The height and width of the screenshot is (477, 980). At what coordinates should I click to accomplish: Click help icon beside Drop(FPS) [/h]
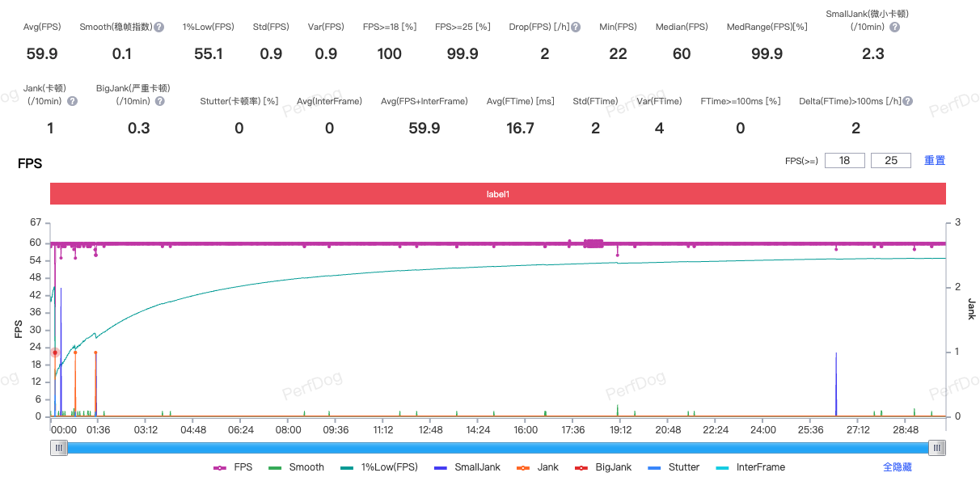pos(576,27)
